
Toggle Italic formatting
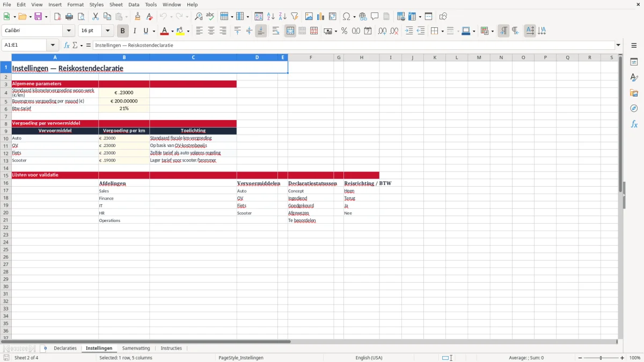(135, 31)
